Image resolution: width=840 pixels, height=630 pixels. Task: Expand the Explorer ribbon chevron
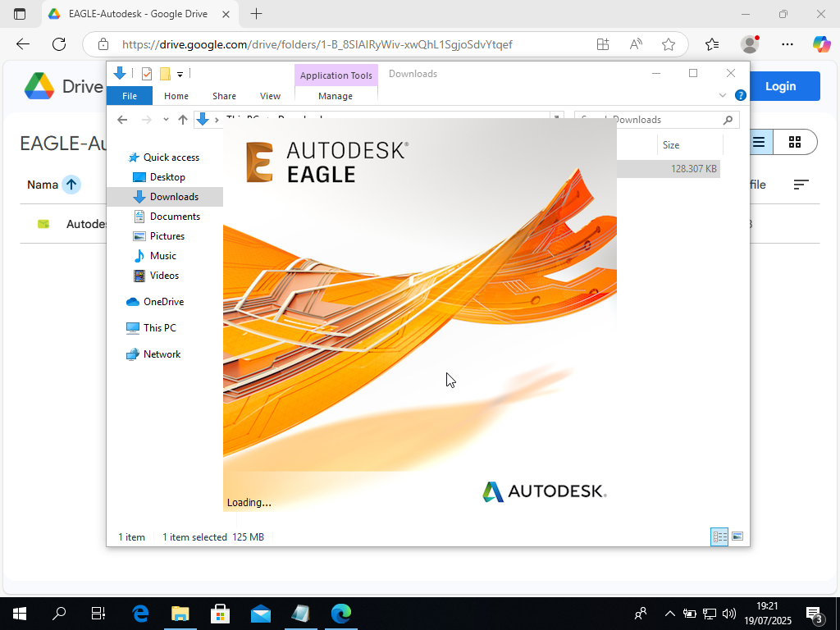pyautogui.click(x=723, y=95)
